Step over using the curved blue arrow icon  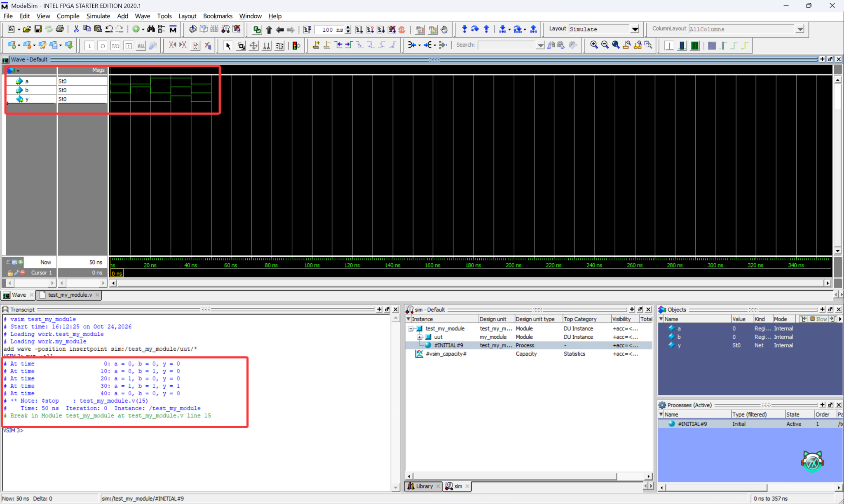[475, 29]
